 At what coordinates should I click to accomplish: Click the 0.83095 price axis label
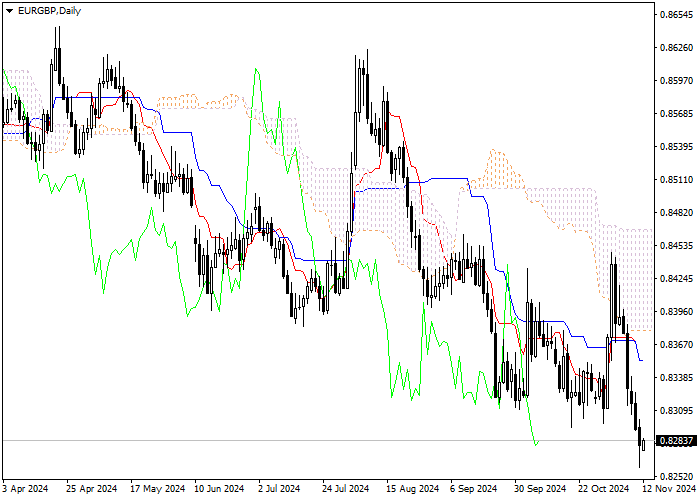coord(677,410)
